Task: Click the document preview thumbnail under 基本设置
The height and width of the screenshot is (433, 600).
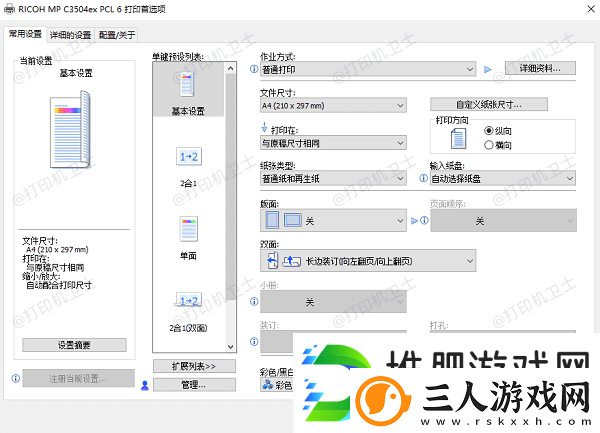Action: (70, 130)
